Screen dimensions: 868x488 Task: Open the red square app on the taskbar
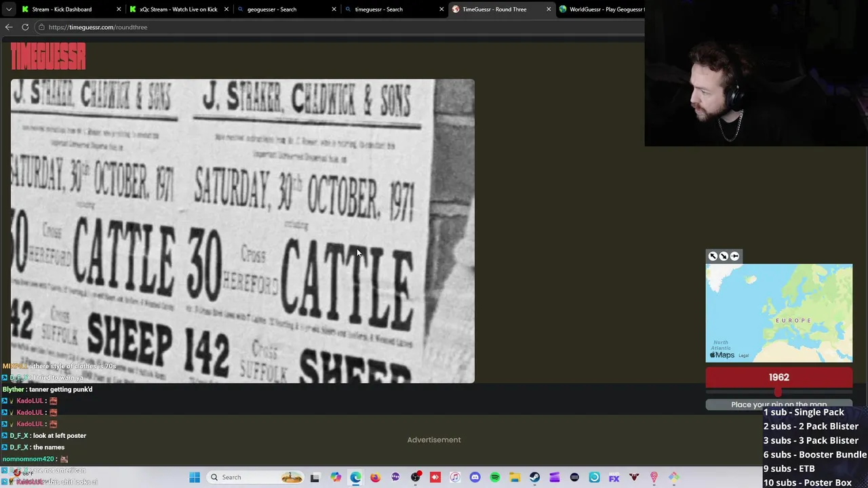pos(435,477)
